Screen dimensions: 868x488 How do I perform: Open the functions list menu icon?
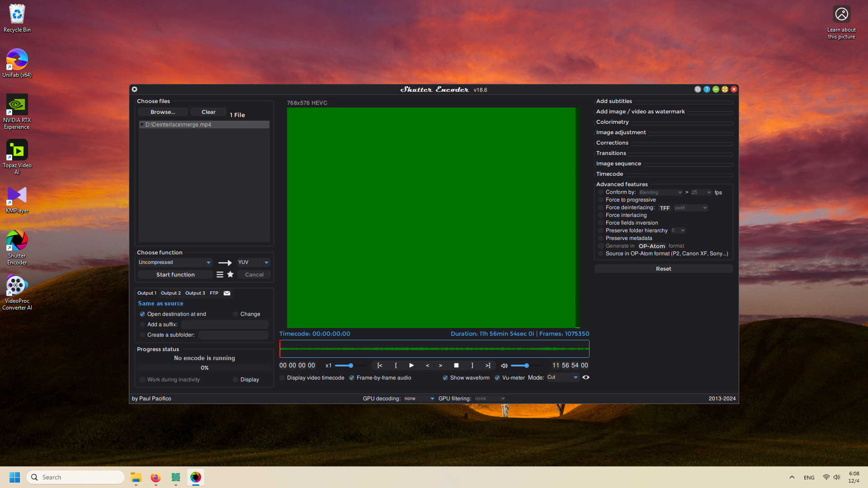(x=220, y=274)
